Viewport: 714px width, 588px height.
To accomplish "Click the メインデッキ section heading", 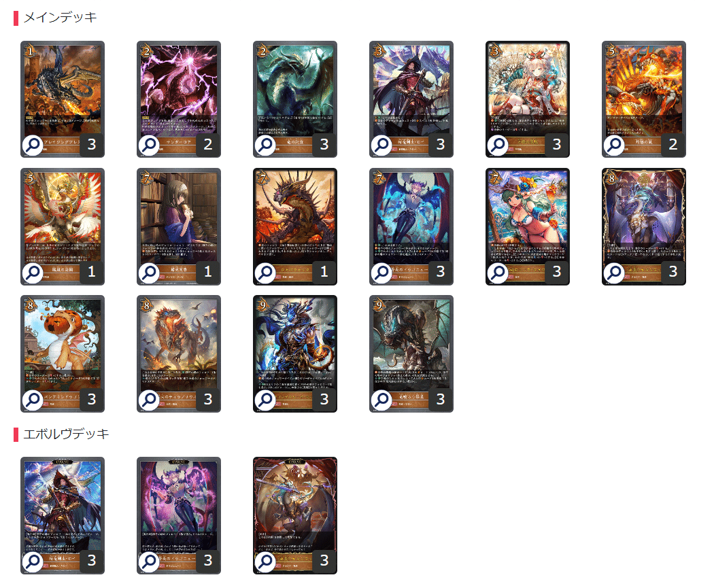I will (x=60, y=17).
